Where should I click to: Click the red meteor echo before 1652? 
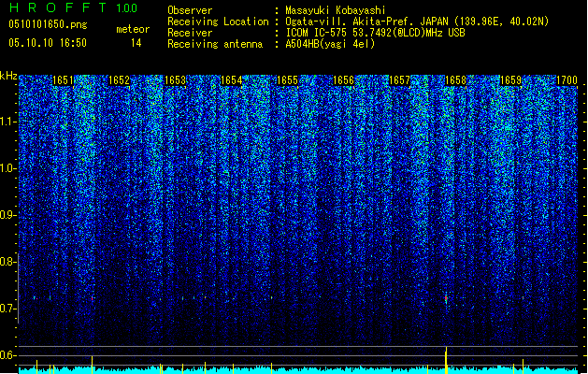(x=93, y=299)
